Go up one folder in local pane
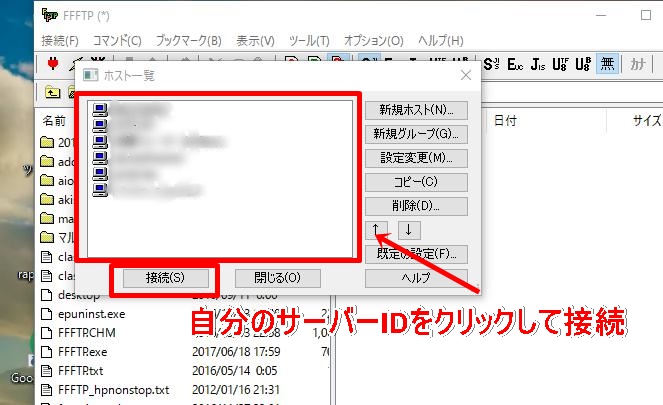 click(x=52, y=91)
